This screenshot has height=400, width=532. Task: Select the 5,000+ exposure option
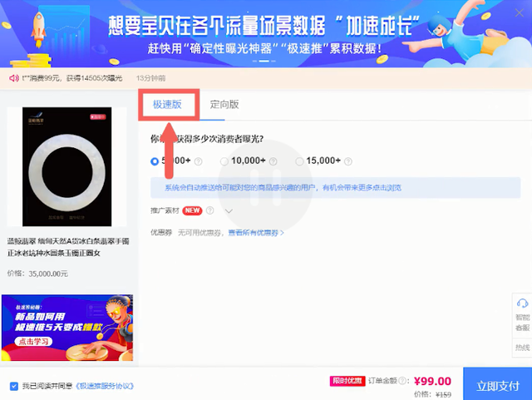(x=155, y=161)
